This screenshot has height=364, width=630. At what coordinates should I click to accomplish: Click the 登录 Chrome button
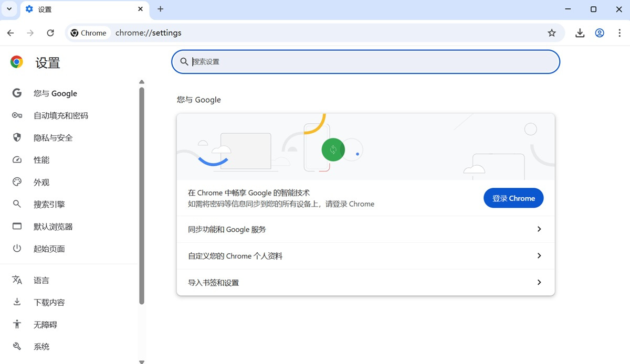click(513, 198)
